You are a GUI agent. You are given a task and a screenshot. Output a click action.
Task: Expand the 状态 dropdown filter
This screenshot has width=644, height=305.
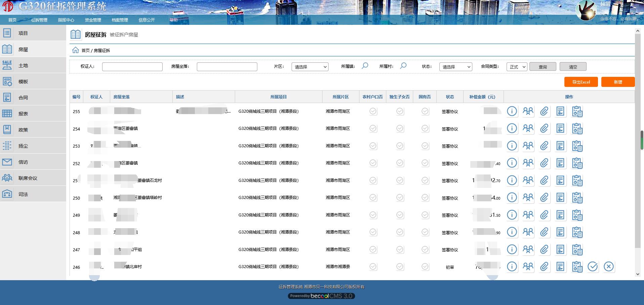coord(456,67)
